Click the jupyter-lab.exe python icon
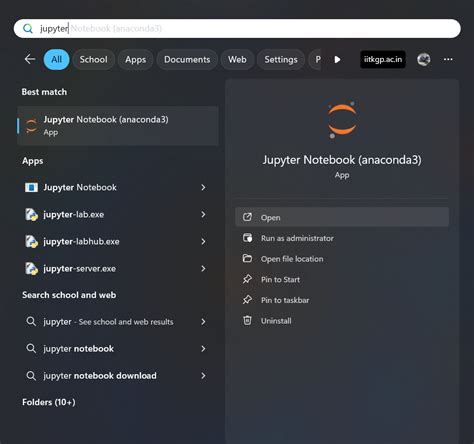Screen dimensions: 474x444 pos(31,214)
